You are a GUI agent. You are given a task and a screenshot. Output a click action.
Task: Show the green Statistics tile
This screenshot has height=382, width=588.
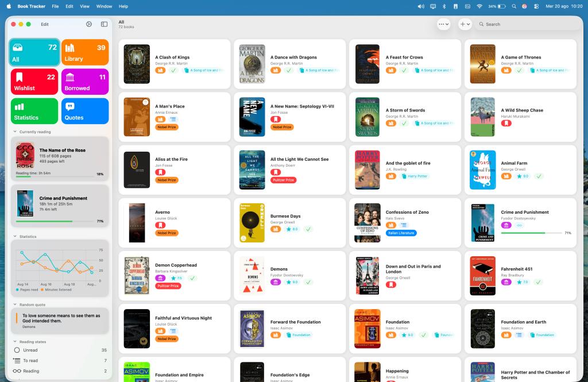pos(34,111)
